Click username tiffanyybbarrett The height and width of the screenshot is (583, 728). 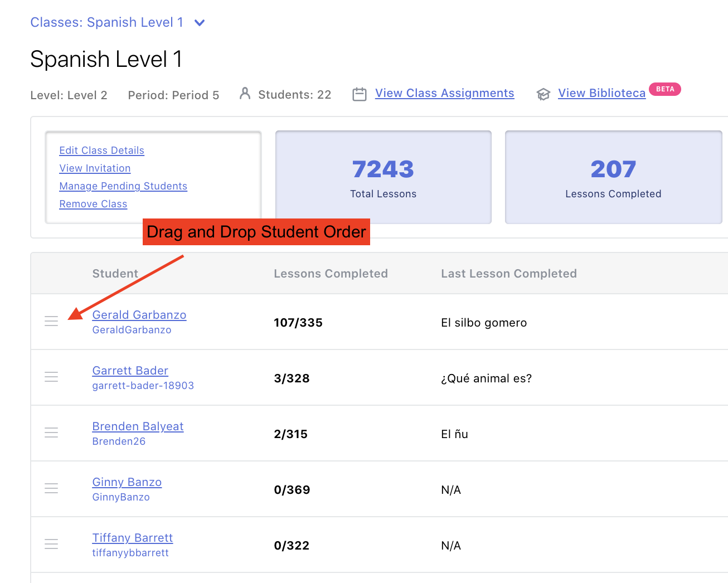coord(130,553)
